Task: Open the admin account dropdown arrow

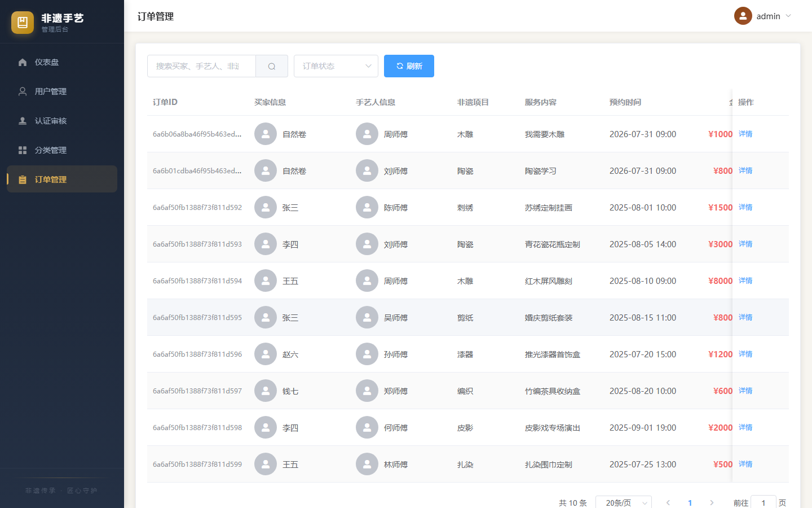Action: (x=788, y=16)
